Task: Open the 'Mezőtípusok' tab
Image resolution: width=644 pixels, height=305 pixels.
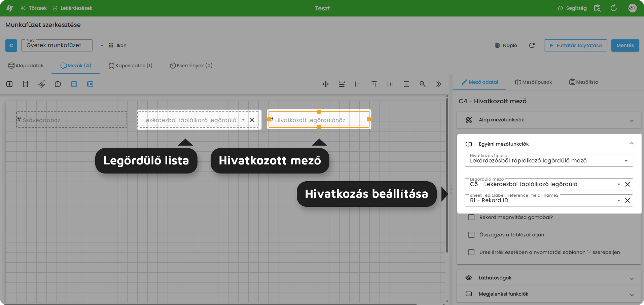Action: pos(533,82)
